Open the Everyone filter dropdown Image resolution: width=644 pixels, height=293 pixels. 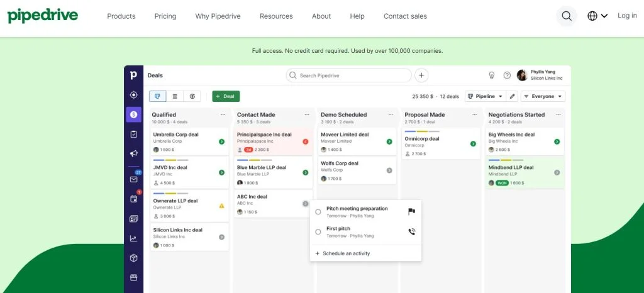543,96
